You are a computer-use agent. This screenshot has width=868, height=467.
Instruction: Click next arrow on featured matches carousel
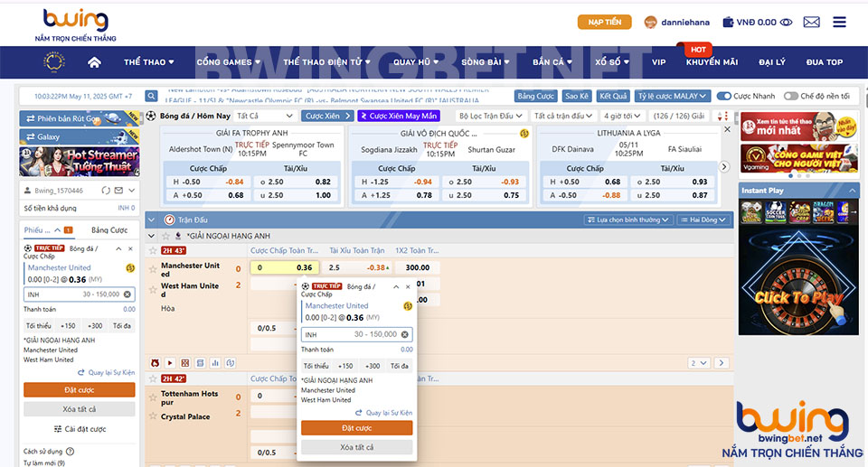(x=723, y=166)
